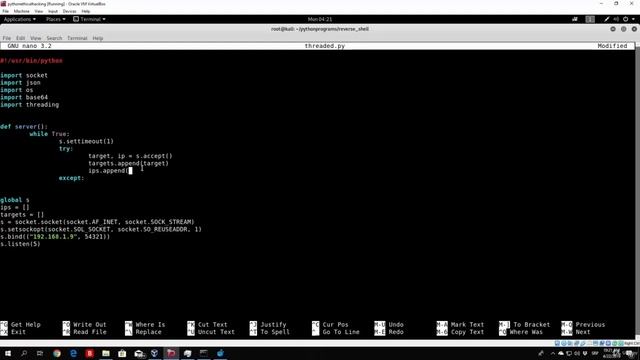This screenshot has height=360, width=640.
Task: Open VirtualBox Devices menu
Action: pyautogui.click(x=69, y=11)
